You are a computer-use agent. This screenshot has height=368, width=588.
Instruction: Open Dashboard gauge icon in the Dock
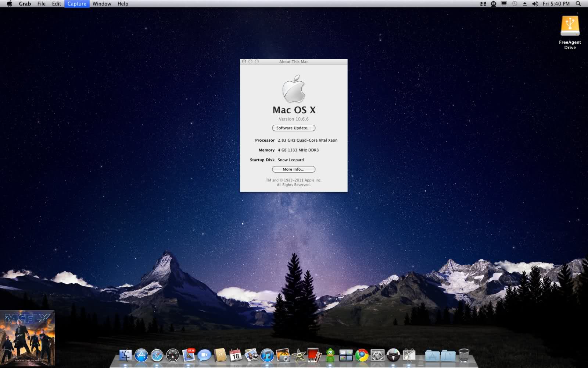coord(173,355)
